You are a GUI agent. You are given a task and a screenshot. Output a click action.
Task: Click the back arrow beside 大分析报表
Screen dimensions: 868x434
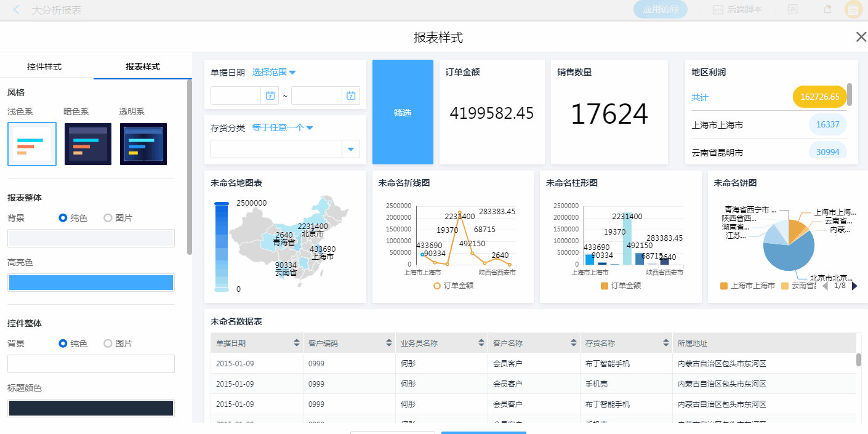tap(17, 10)
